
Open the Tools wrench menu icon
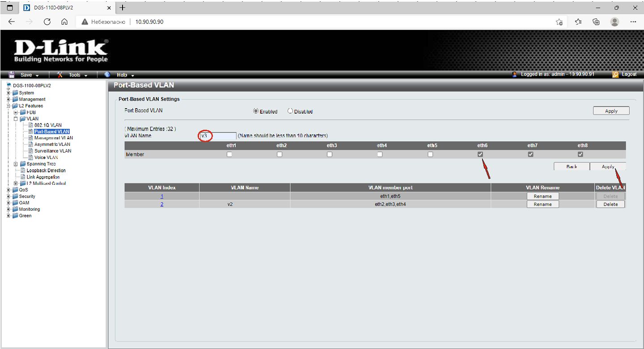60,75
